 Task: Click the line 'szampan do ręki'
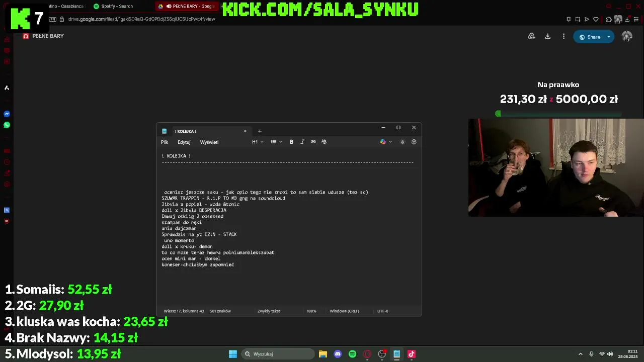[182, 222]
